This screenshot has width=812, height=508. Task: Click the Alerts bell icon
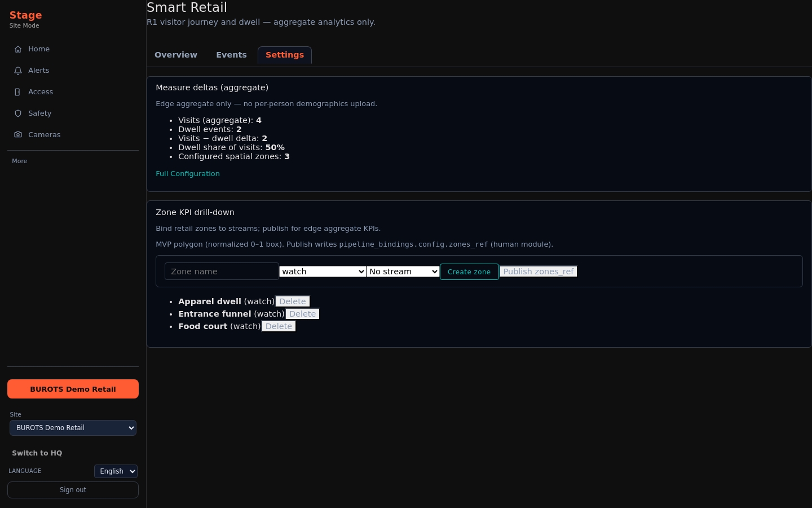(18, 71)
